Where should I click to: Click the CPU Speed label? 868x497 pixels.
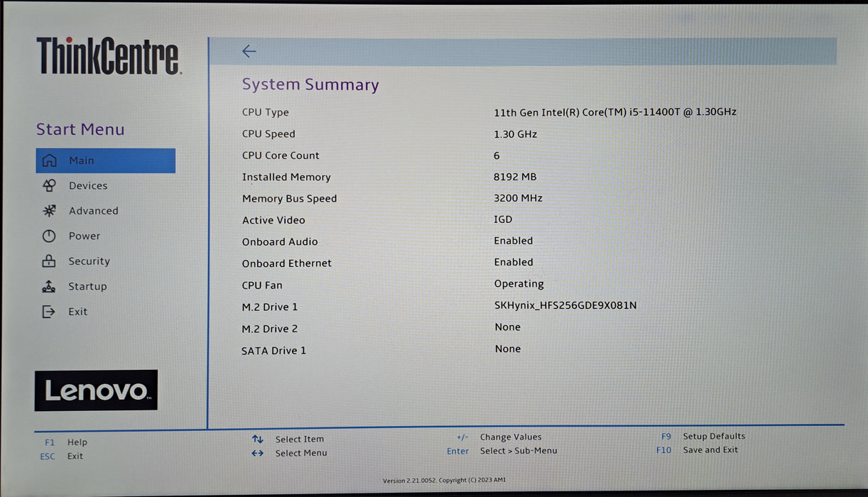268,134
